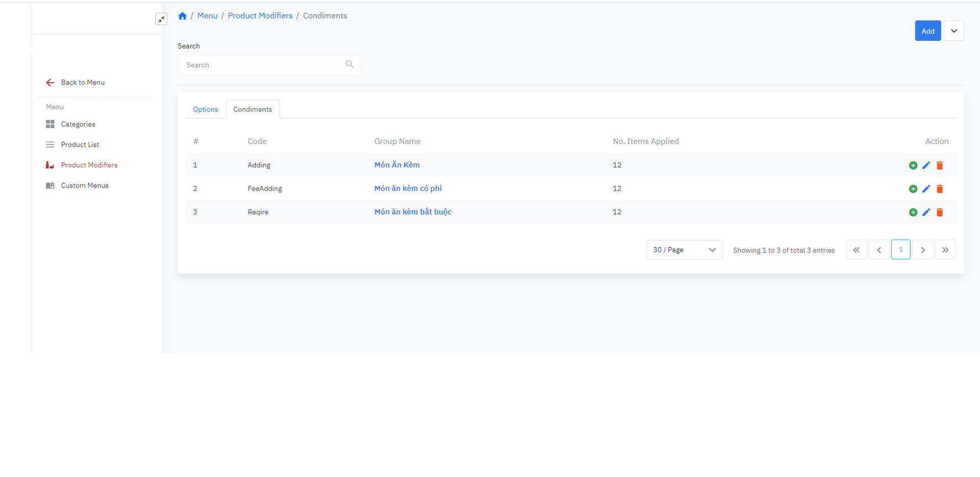Switch to the Options tab
This screenshot has height=477, width=980.
(x=206, y=109)
